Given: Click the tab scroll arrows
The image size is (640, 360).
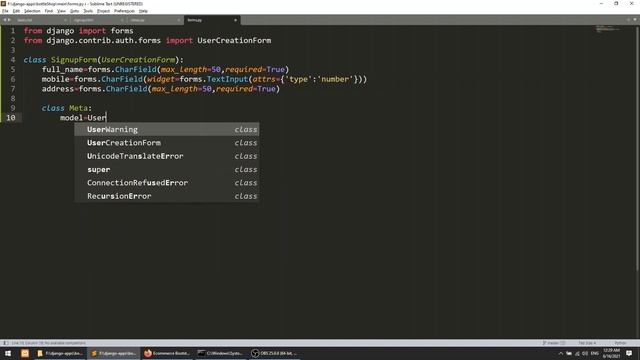Looking at the screenshot, I should tap(7, 20).
